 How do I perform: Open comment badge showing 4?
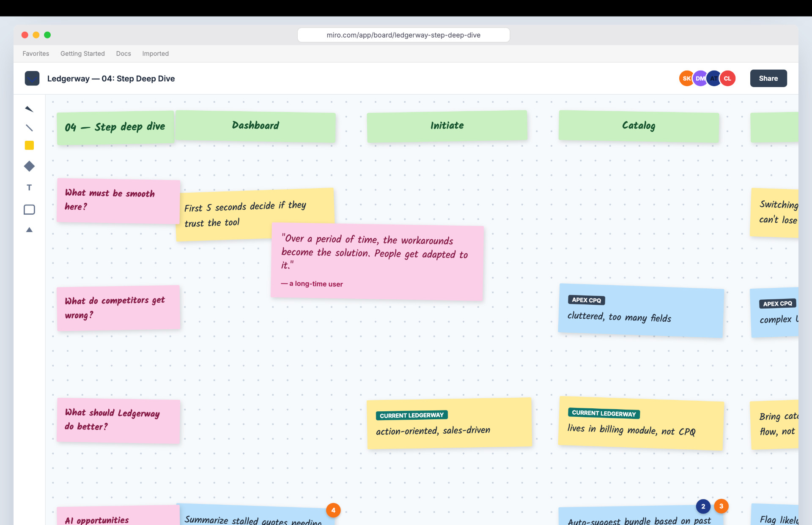point(333,510)
